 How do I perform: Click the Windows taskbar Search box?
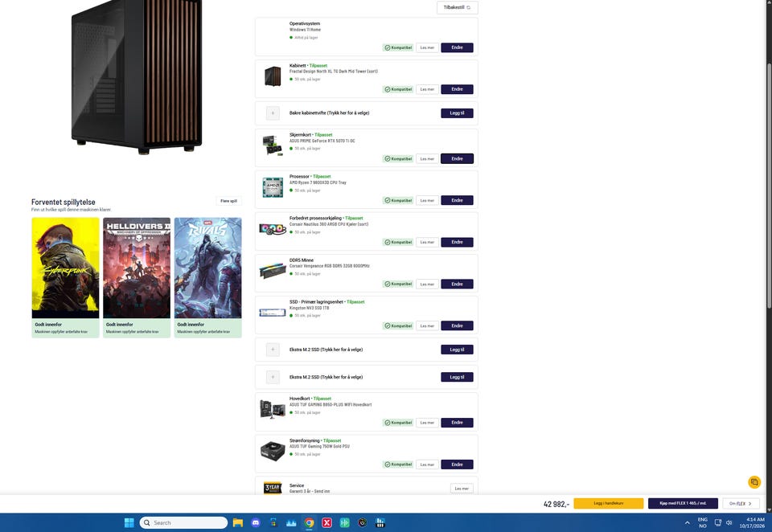(183, 522)
